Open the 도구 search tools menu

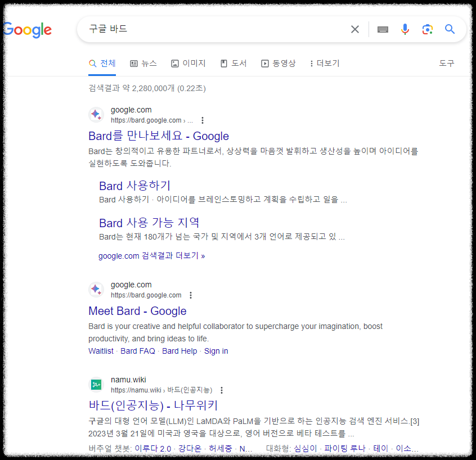pos(446,64)
